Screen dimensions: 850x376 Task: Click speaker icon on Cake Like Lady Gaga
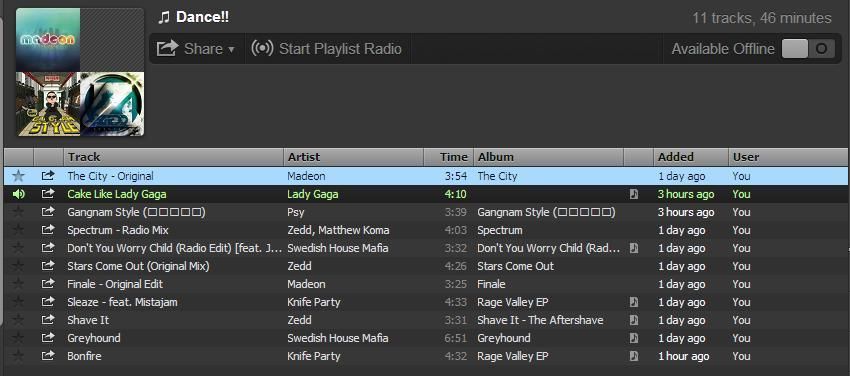point(18,194)
